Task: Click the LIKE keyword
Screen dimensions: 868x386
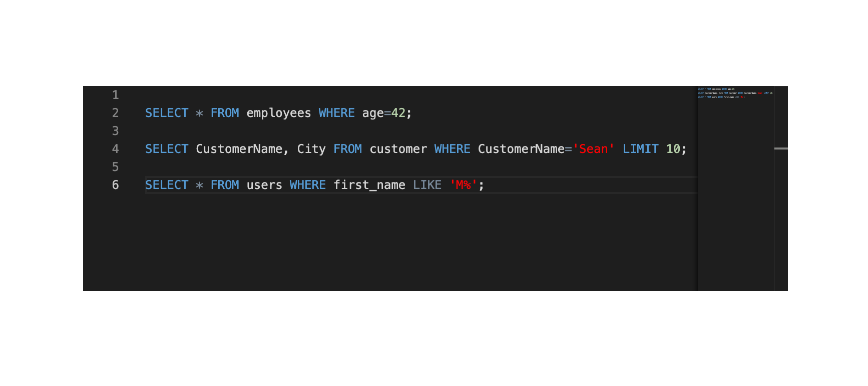Action: point(427,185)
